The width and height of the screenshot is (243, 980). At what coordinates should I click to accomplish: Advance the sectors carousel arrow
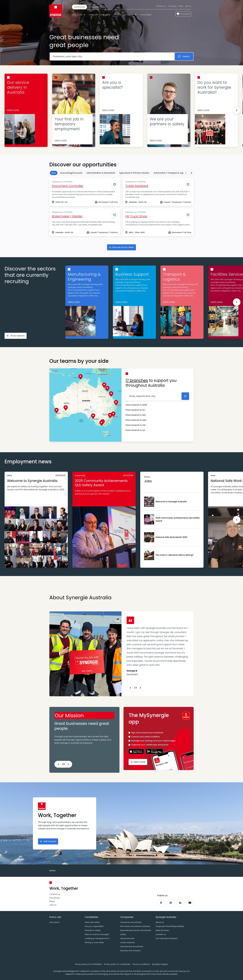(237, 302)
